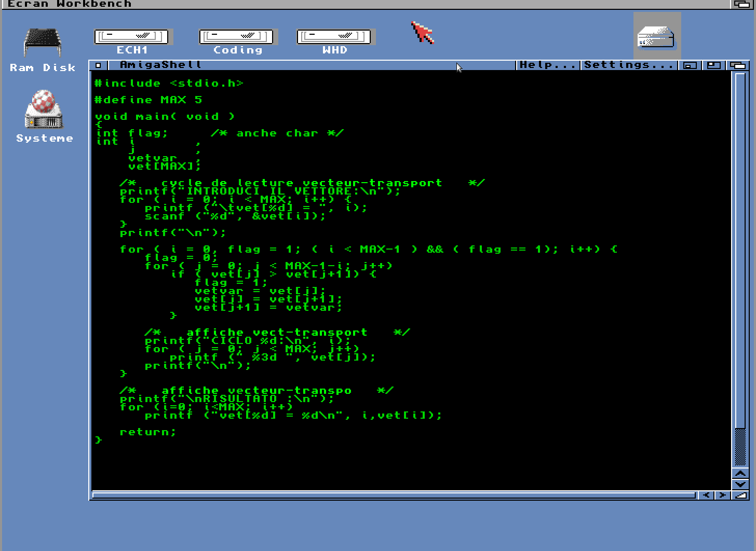Click the 'vetvar = vet[j];' line
Viewport: 756px width, 551px height.
click(260, 291)
